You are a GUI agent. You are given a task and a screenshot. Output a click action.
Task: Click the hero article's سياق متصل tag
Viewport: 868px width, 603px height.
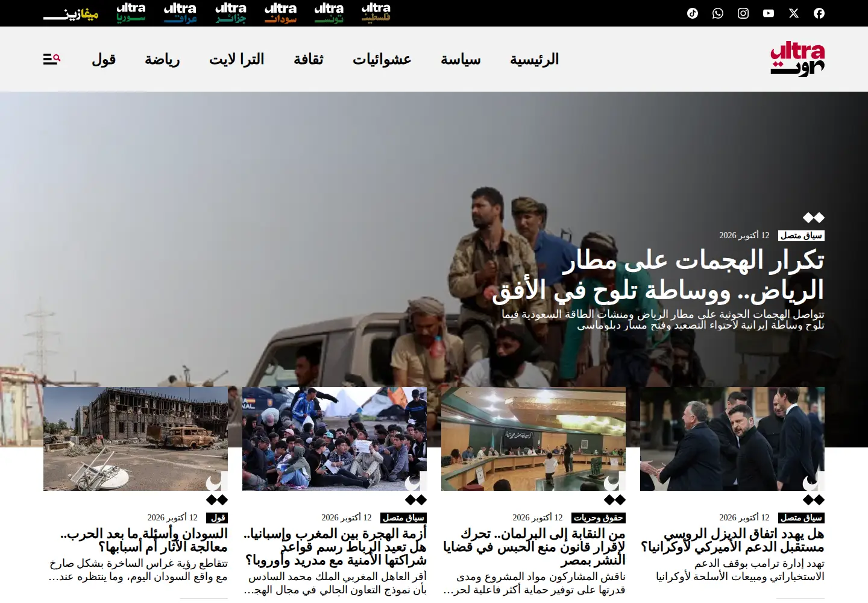[x=801, y=236]
